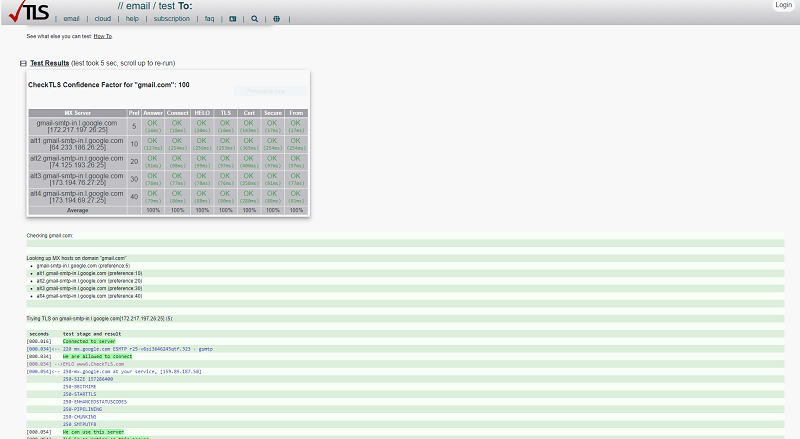Open the help menu
This screenshot has height=439, width=800.
(x=132, y=18)
